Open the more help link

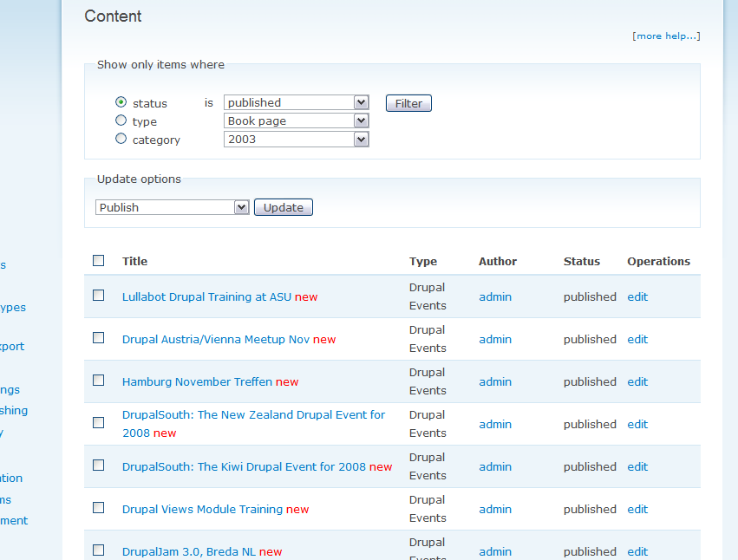coord(666,36)
